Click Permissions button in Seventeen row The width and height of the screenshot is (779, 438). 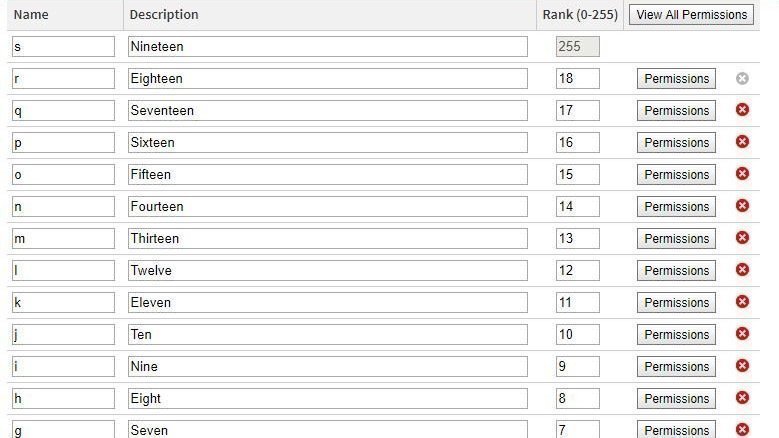[x=676, y=111]
